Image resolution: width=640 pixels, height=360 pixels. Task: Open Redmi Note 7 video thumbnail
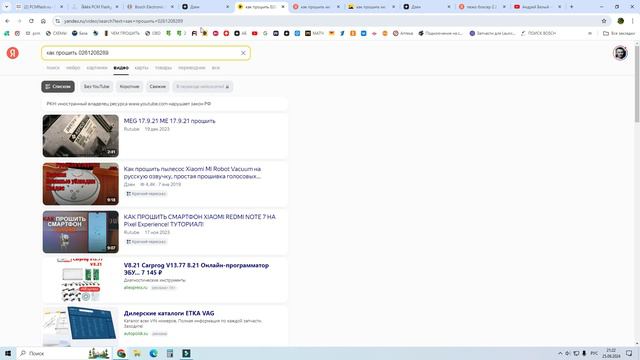click(81, 232)
